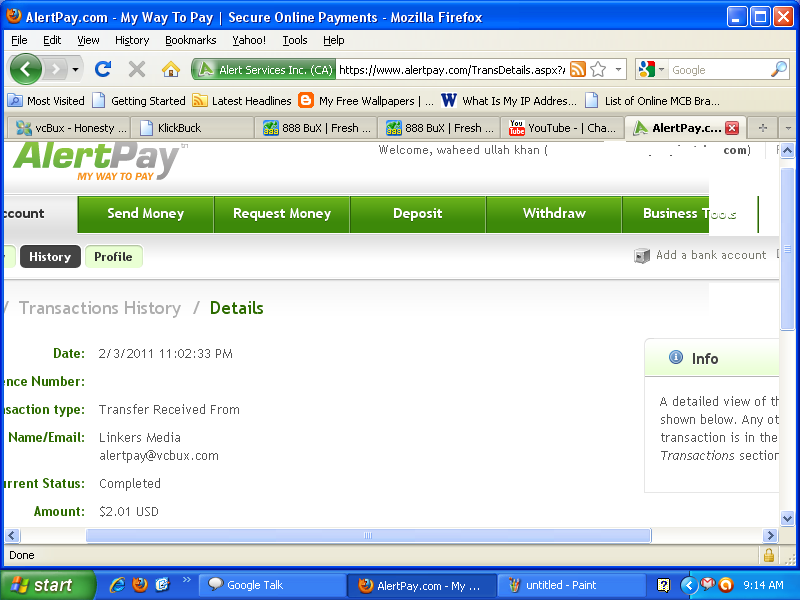The image size is (800, 600).
Task: Click Alert Services Inc. site identity button
Action: tap(264, 69)
